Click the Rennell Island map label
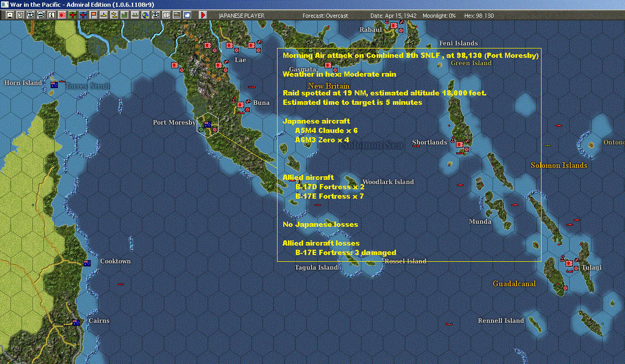Viewport: 625px width, 364px height. pyautogui.click(x=501, y=321)
